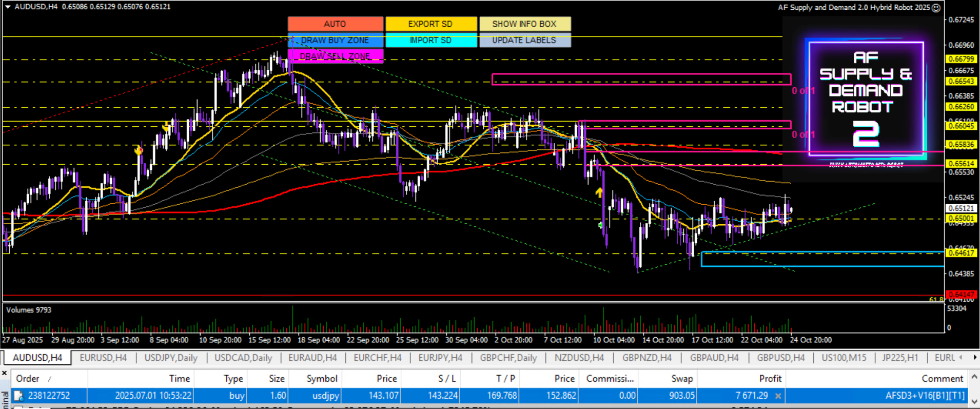Switch to the EURJPY,H4 chart tab
This screenshot has height=409, width=980.
[440, 358]
